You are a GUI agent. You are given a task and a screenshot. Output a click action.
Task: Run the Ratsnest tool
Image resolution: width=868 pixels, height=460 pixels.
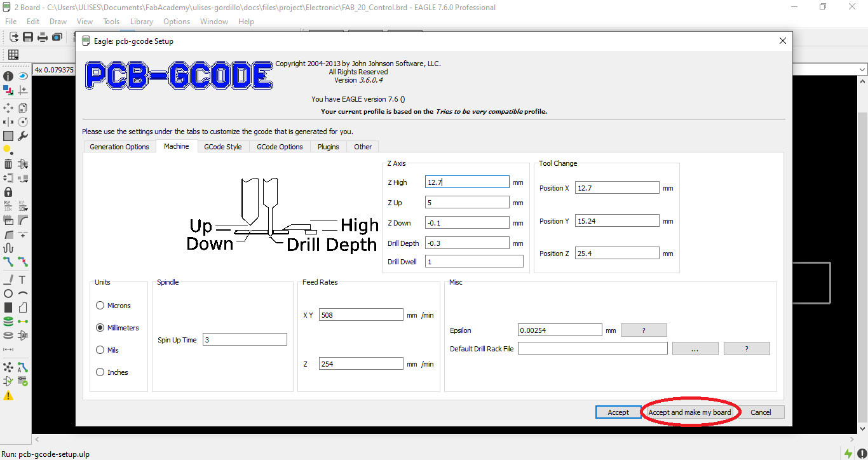coord(8,368)
